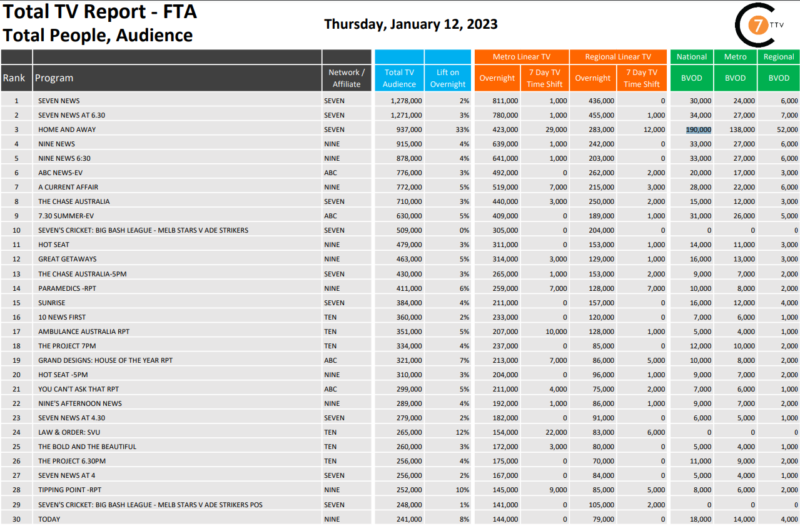Select the Lift on Overnight column header

(x=447, y=77)
